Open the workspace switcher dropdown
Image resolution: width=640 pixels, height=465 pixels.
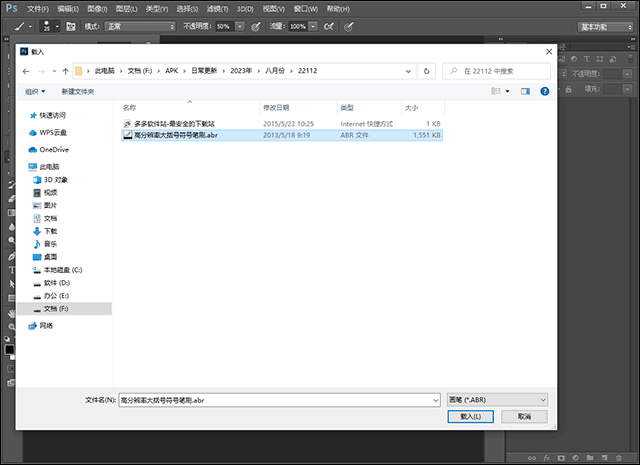[605, 27]
